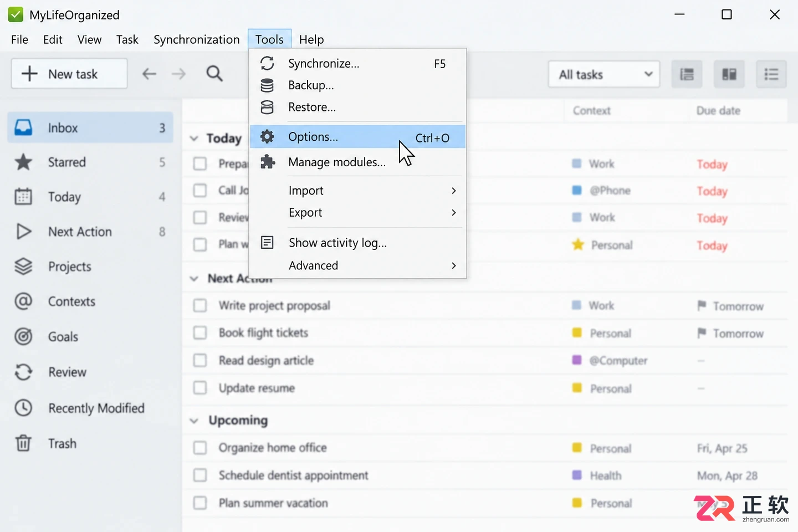
Task: Click the New task button
Action: click(x=69, y=74)
